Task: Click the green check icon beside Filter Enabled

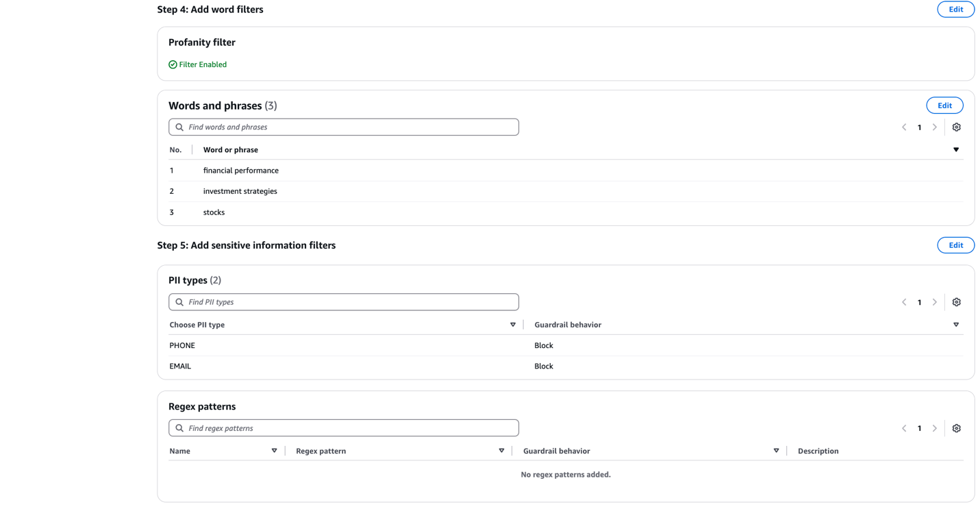Action: [173, 64]
